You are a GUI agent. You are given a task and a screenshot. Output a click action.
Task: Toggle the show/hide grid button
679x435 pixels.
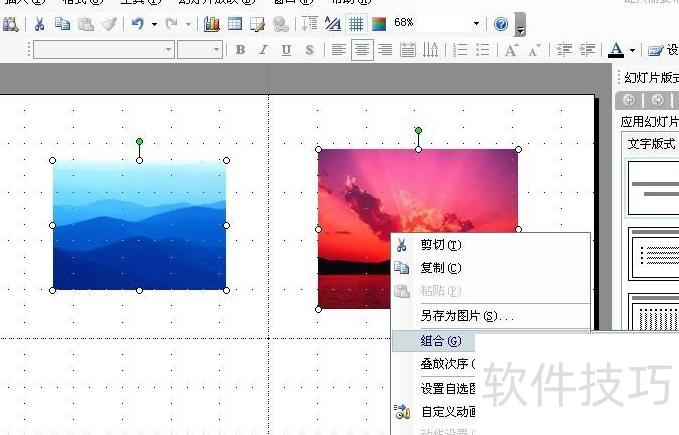(356, 24)
